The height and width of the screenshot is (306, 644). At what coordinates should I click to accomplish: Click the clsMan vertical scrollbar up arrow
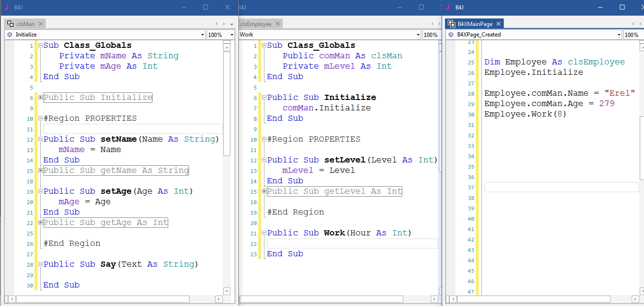[227, 48]
